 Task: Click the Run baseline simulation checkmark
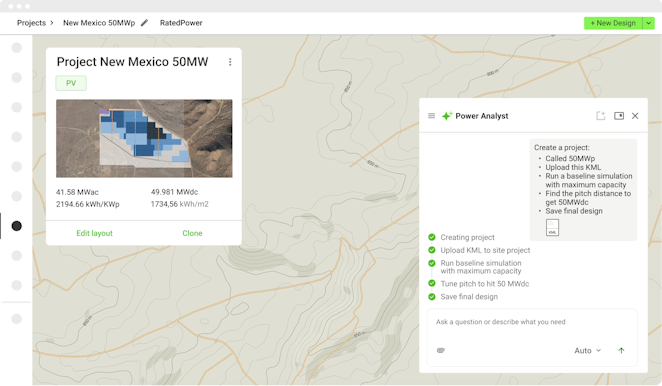point(432,264)
